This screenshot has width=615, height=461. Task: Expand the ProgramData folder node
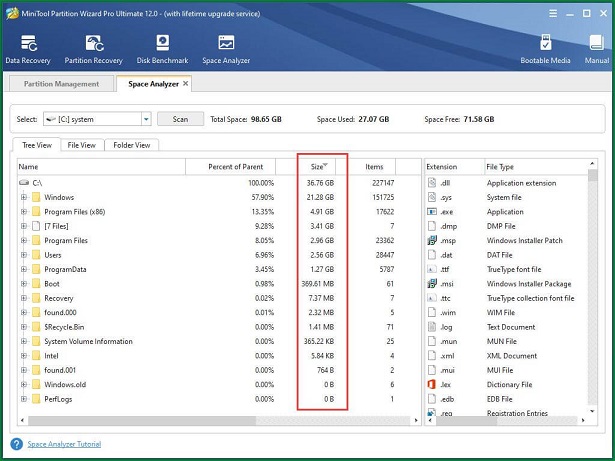[x=24, y=270]
